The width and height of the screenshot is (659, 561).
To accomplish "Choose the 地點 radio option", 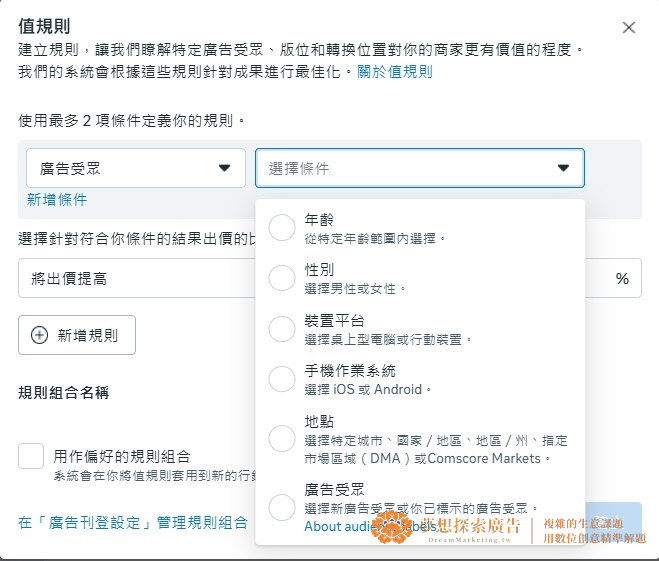I will click(282, 438).
